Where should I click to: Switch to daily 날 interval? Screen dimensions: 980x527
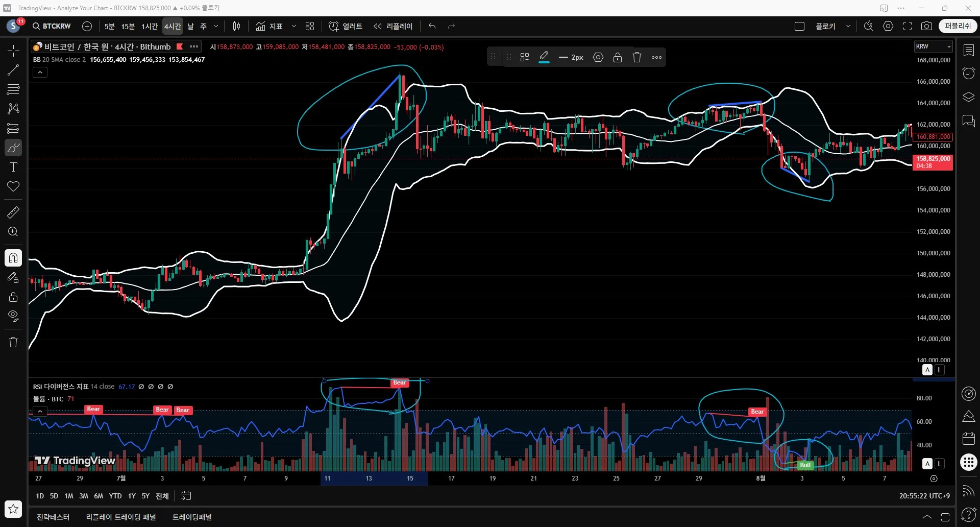tap(190, 26)
